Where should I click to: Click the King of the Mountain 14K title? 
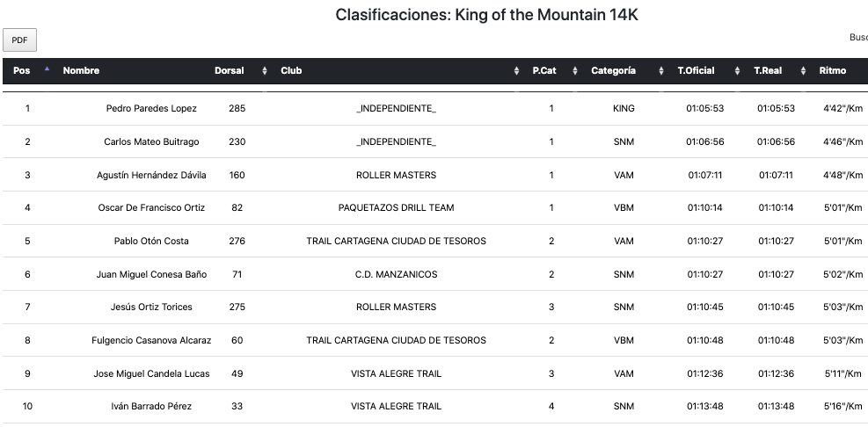pyautogui.click(x=486, y=15)
